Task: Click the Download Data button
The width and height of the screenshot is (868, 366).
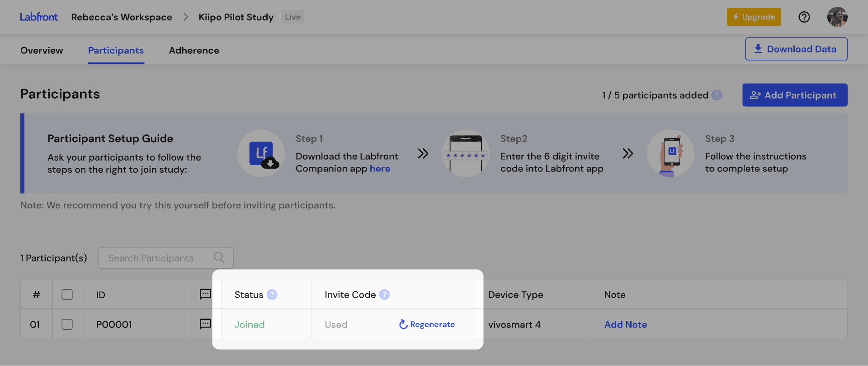Action: pos(796,49)
